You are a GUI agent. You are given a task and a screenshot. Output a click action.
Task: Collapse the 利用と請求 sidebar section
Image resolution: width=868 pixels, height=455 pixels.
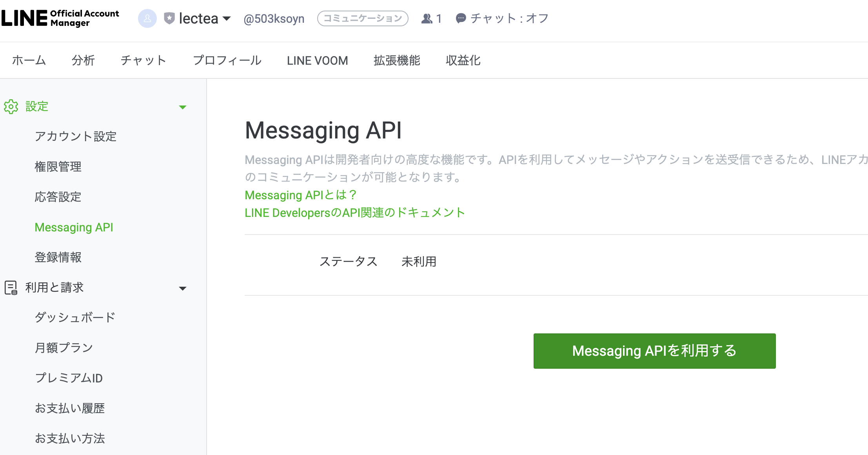183,288
